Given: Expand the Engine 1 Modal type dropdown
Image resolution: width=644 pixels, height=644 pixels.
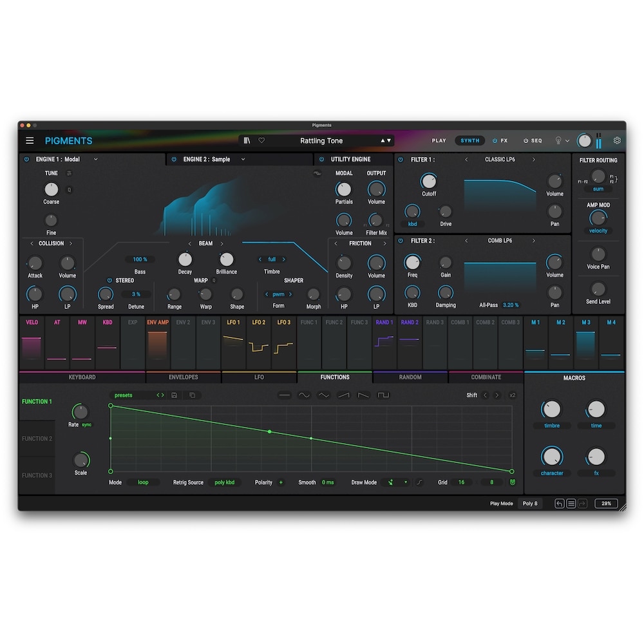Looking at the screenshot, I should [96, 159].
